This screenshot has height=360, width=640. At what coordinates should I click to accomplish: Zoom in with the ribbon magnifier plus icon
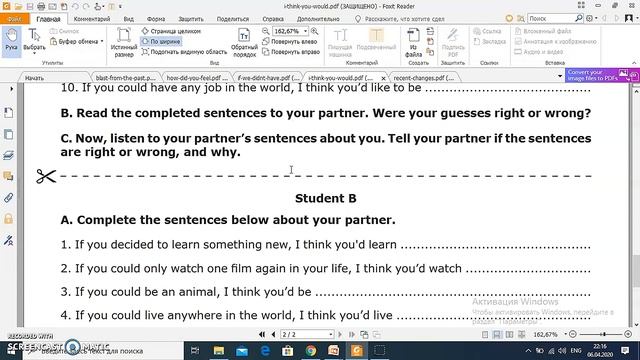click(314, 31)
